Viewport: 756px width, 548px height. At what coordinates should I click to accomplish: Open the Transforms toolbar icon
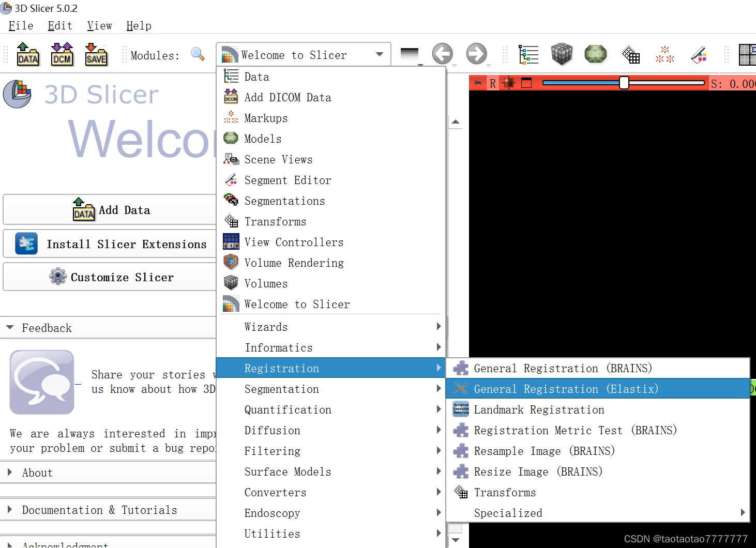631,54
